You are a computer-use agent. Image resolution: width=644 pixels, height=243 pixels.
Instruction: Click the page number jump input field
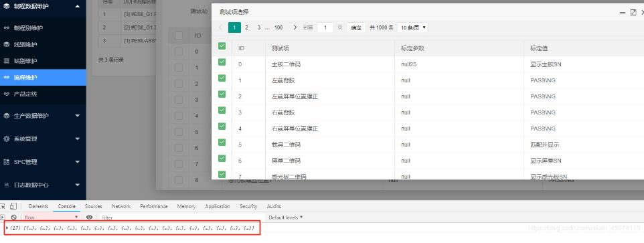pyautogui.click(x=325, y=27)
